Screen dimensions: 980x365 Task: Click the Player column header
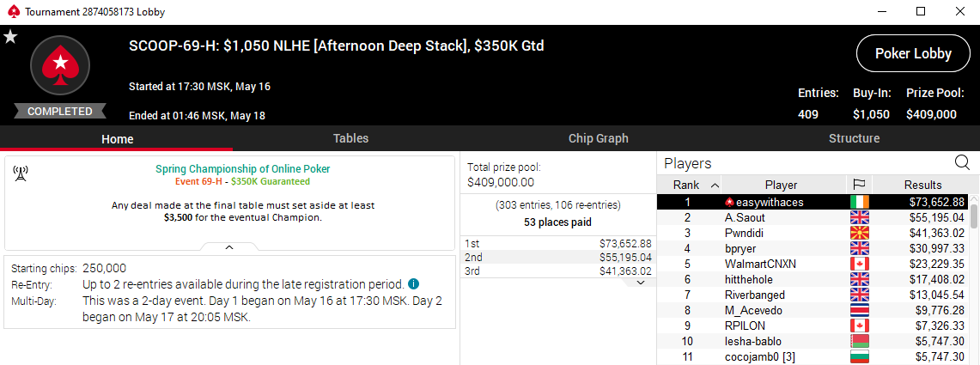(782, 185)
